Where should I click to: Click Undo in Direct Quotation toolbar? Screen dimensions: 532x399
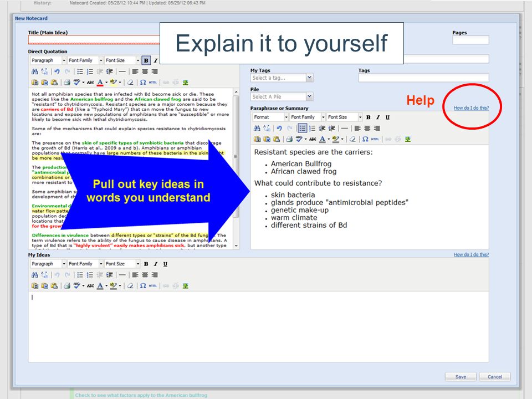57,71
